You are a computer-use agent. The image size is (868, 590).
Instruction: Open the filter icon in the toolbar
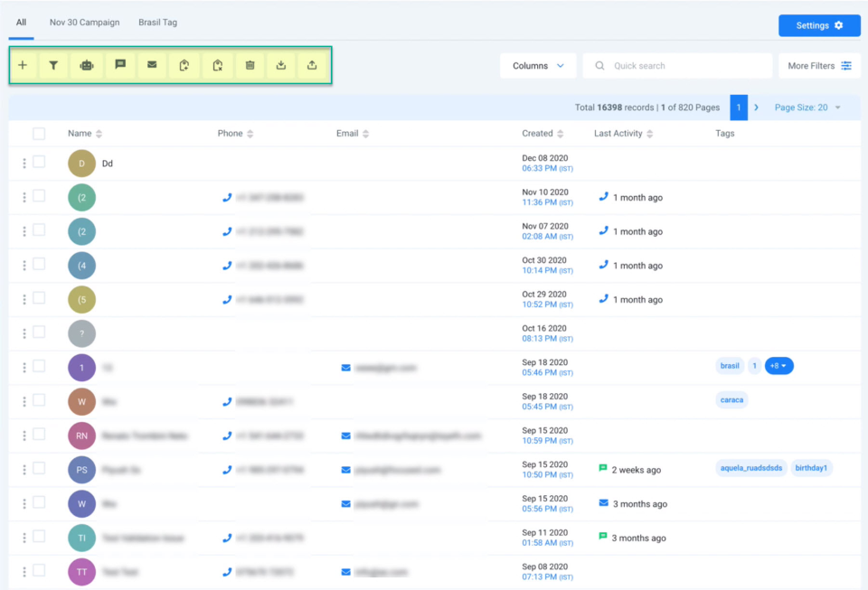(54, 65)
